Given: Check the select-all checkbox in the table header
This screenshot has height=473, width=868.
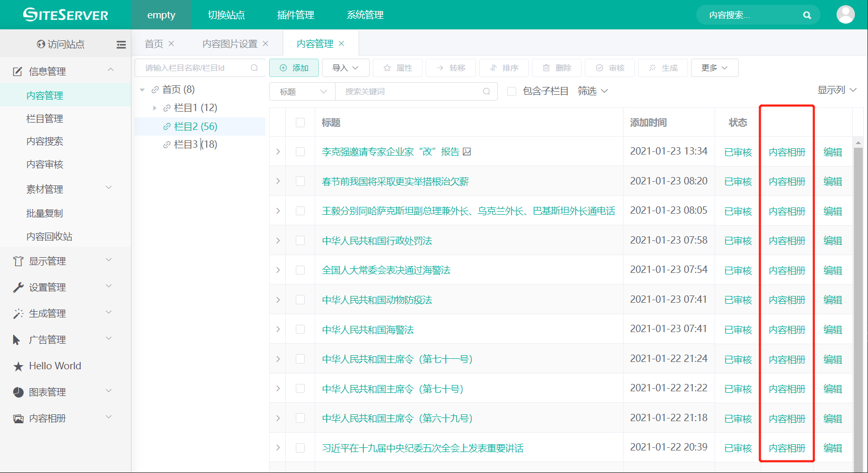Looking at the screenshot, I should click(300, 123).
